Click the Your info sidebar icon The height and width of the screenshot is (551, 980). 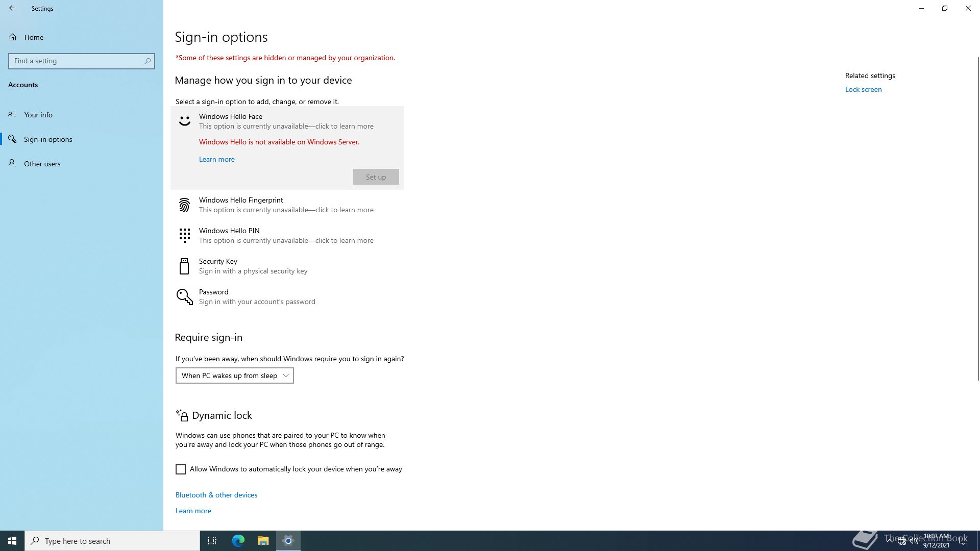(x=12, y=115)
